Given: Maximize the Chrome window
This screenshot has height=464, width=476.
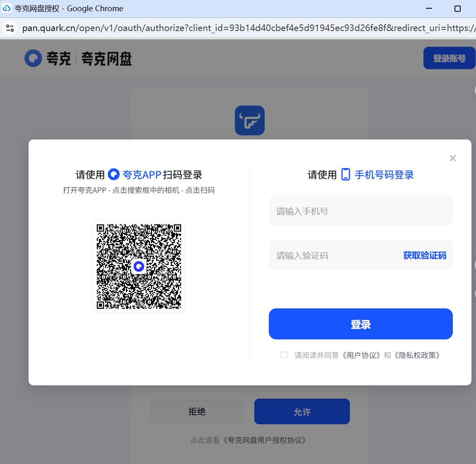Looking at the screenshot, I should pos(457,9).
